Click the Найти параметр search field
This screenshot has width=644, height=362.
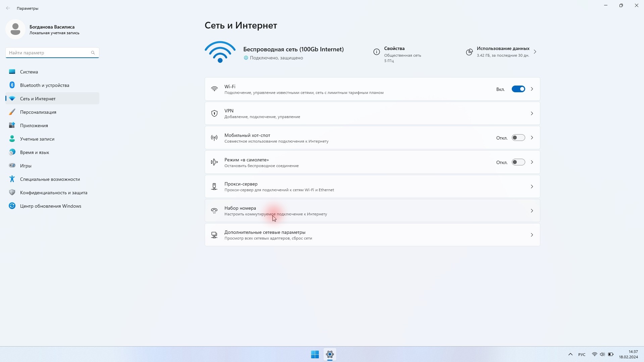point(49,53)
